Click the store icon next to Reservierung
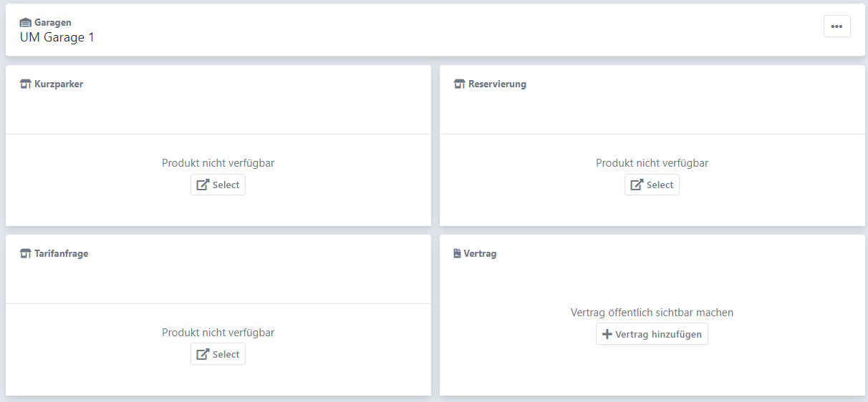868x402 pixels. coord(460,84)
